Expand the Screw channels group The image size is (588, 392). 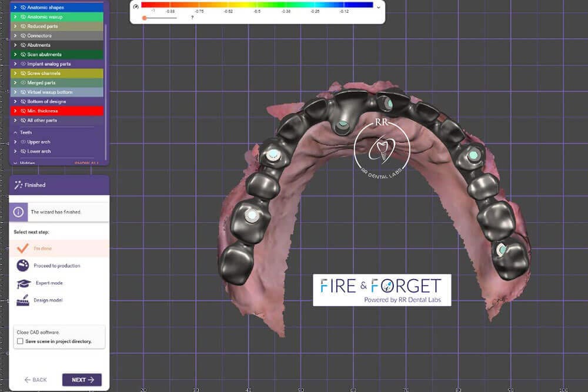pyautogui.click(x=15, y=73)
